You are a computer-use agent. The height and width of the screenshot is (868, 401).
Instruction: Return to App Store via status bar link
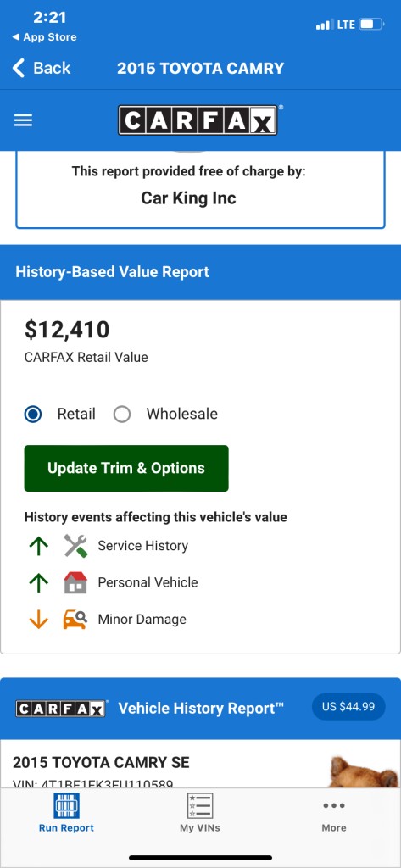(x=44, y=37)
